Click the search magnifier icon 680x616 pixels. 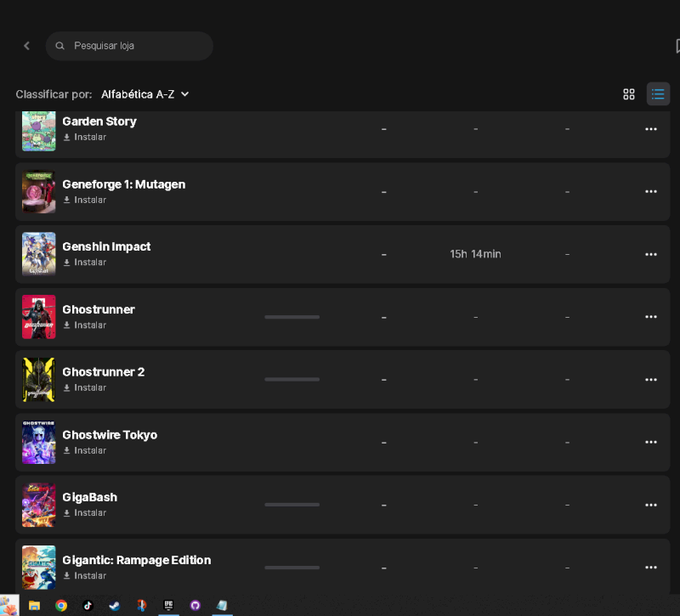[59, 46]
